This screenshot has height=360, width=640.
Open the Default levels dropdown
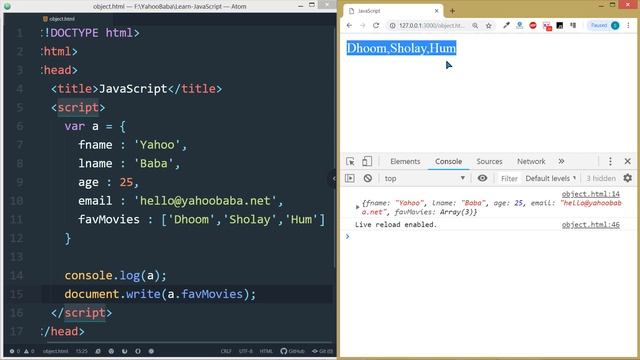coord(551,178)
